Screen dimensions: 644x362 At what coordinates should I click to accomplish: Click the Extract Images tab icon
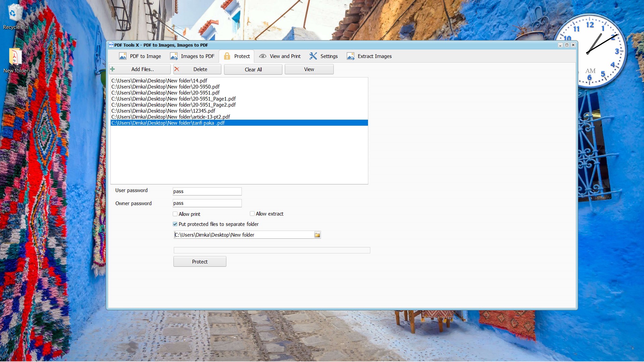click(351, 56)
